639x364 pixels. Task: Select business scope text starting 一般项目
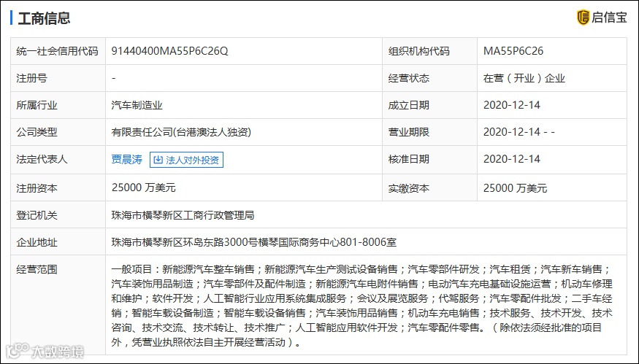tap(362, 306)
